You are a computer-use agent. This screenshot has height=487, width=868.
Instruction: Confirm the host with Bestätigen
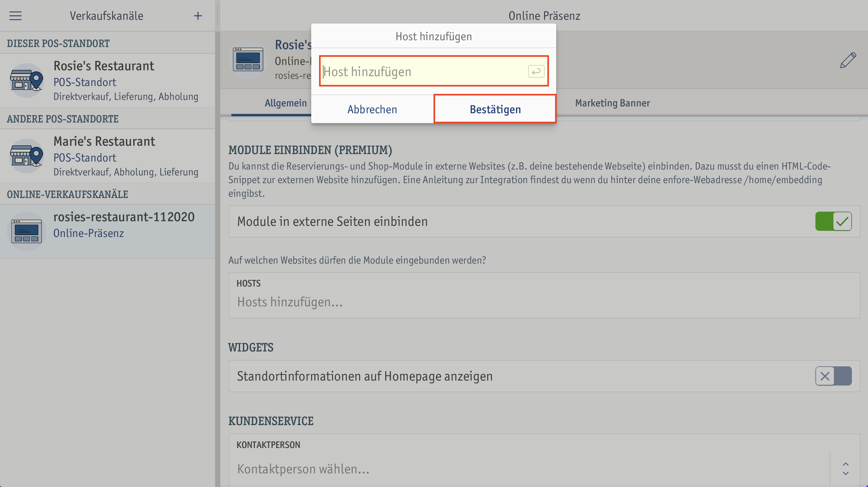point(495,109)
